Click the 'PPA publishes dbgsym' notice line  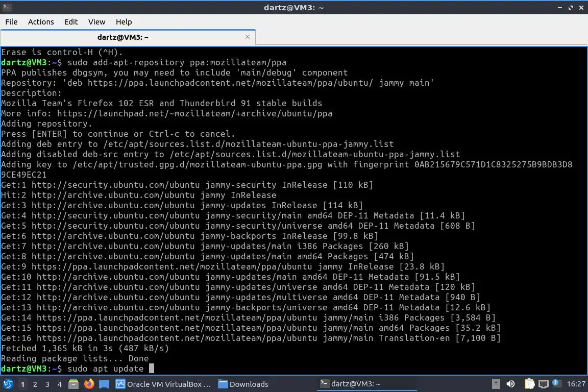click(x=175, y=72)
